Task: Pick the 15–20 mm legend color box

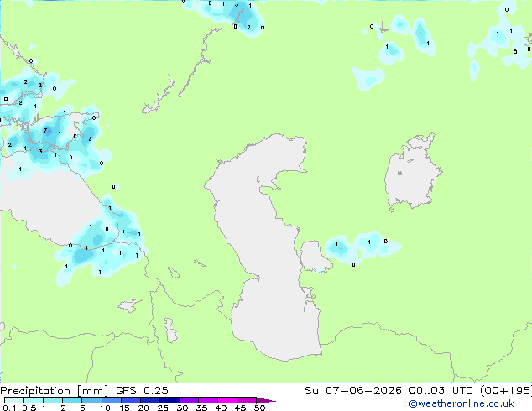Action: click(x=131, y=400)
